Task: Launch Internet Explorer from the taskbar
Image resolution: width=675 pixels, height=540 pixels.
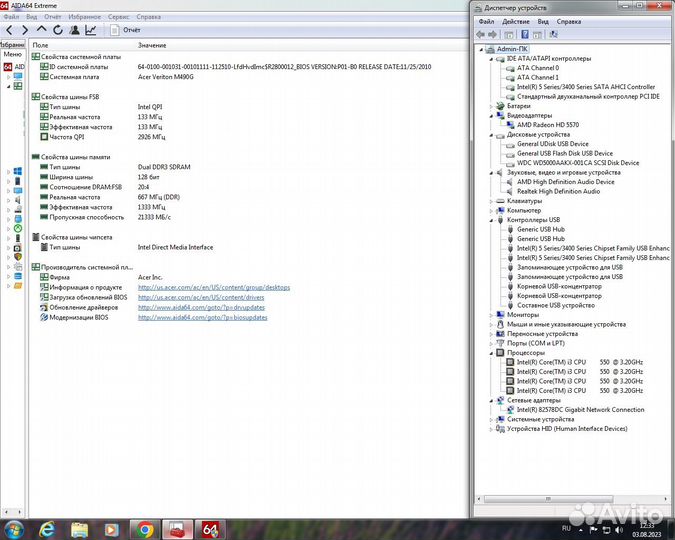Action: coord(47,530)
